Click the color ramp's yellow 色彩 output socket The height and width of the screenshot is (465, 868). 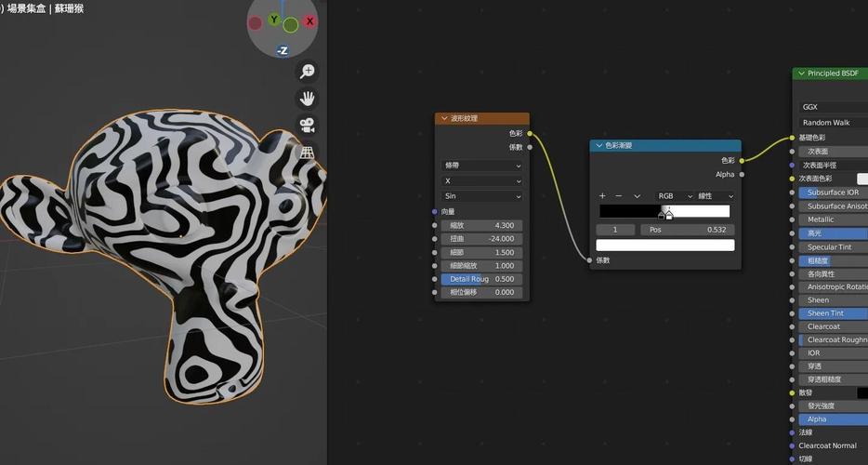click(742, 161)
